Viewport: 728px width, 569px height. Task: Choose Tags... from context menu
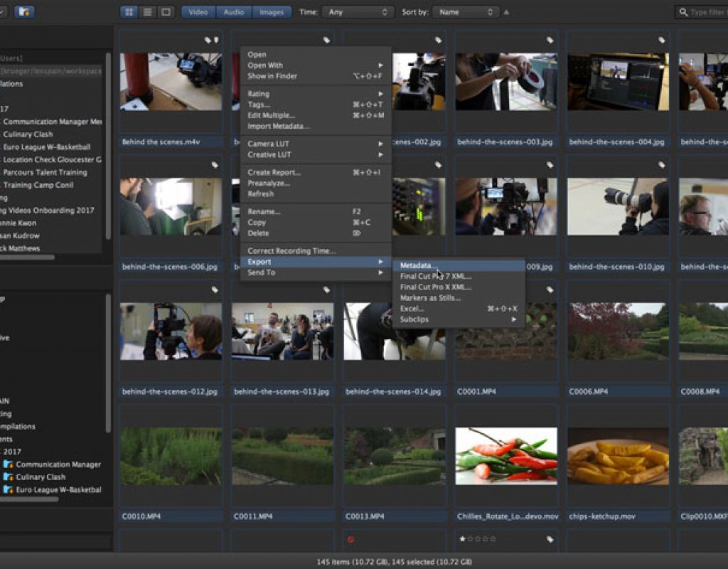point(316,105)
